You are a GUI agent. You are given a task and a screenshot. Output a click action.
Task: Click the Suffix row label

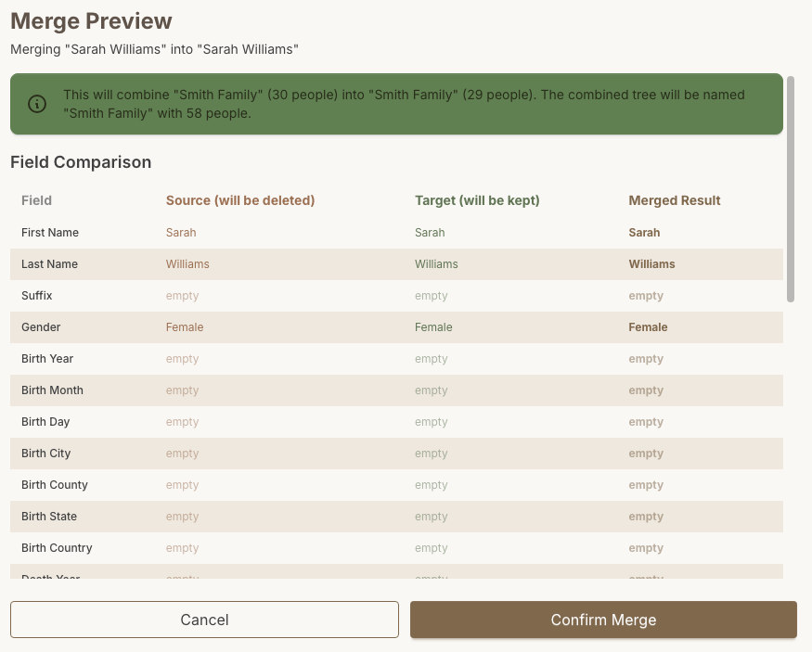(x=37, y=296)
